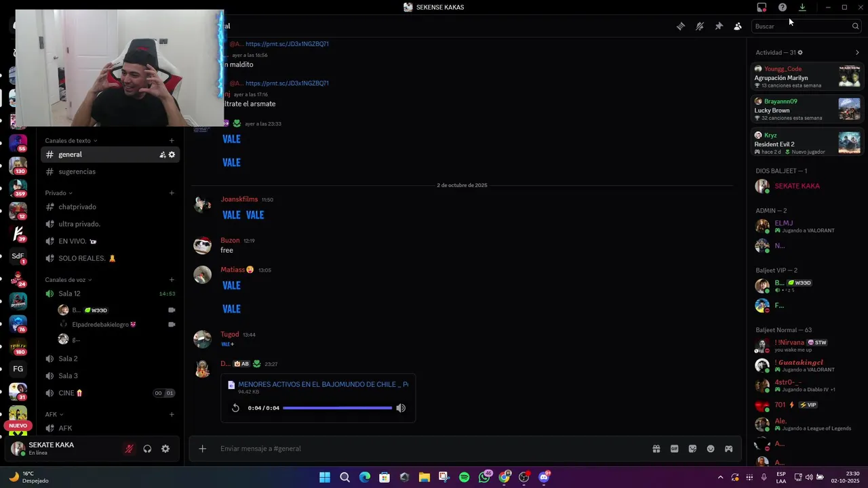Open the SdF server icon

[x=18, y=256]
